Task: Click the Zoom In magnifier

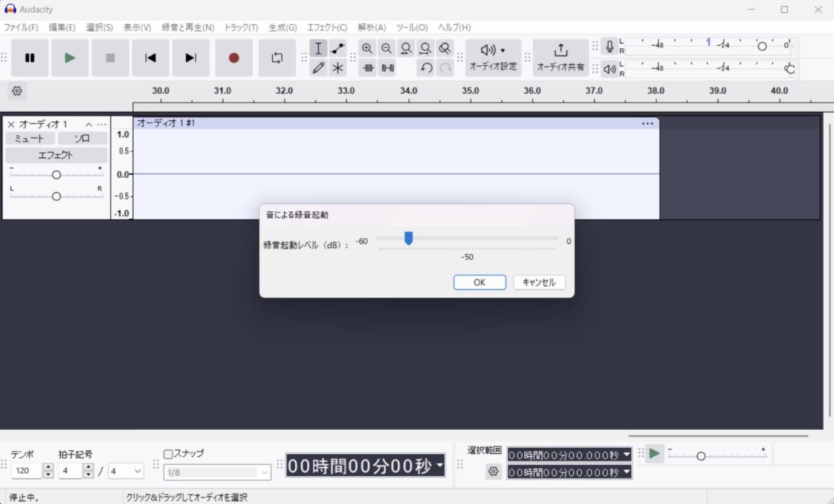Action: (x=367, y=48)
